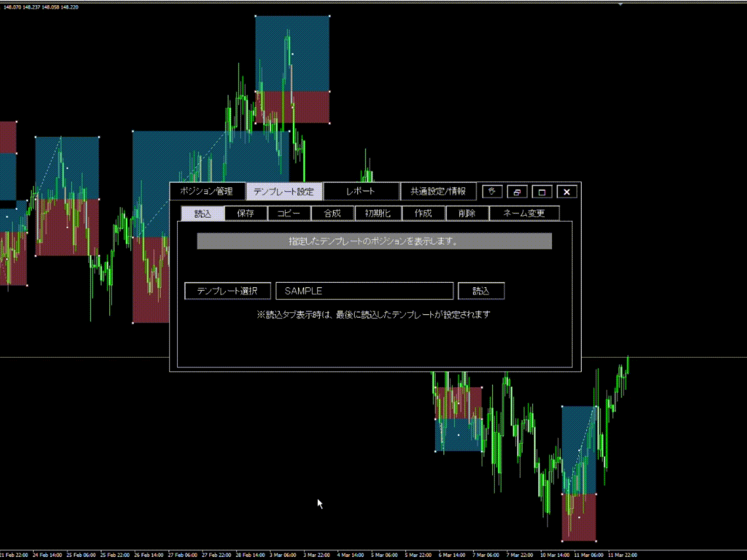
Task: Open the 初期化 sub-tab
Action: [x=377, y=213]
